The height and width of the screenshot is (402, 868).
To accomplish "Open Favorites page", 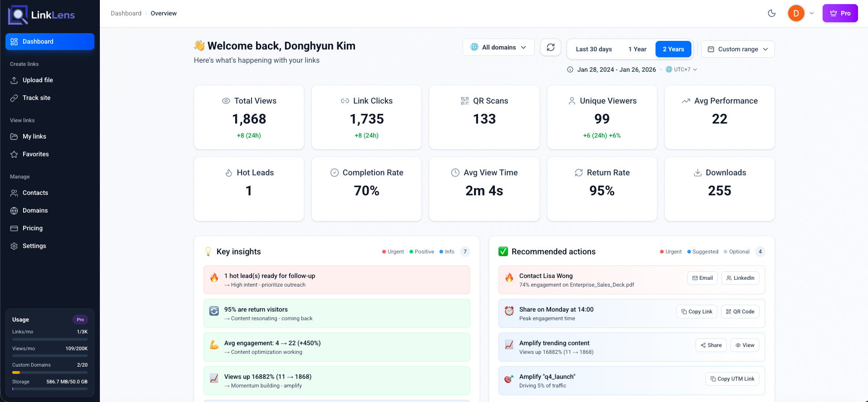I will click(50, 154).
